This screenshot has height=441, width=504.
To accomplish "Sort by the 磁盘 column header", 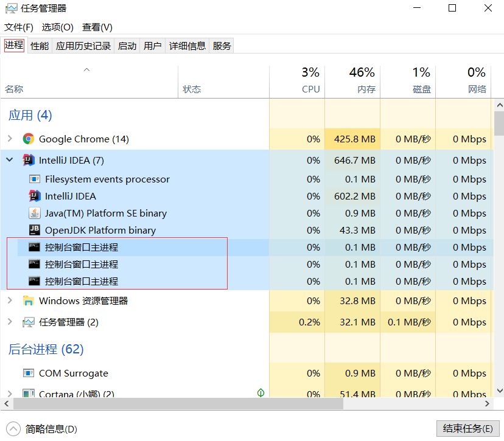I will 408,82.
